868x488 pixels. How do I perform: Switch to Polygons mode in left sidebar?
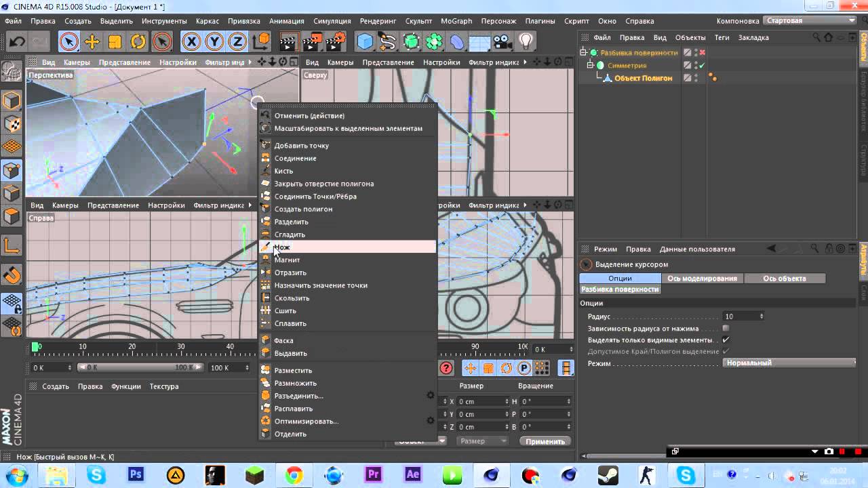tap(12, 217)
